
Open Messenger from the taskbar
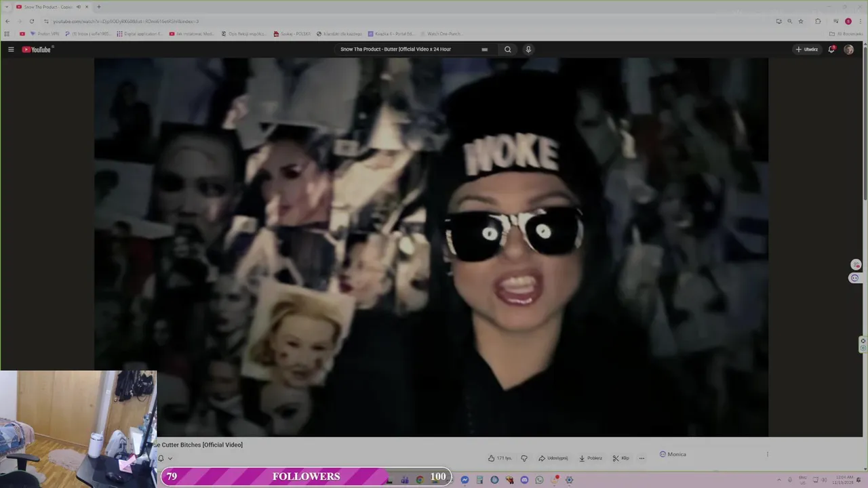[x=465, y=480]
